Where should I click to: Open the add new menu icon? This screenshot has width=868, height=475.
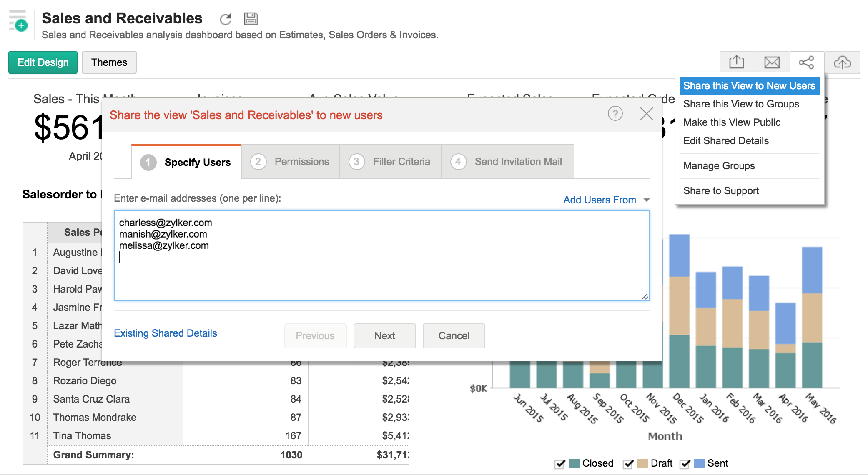[18, 22]
